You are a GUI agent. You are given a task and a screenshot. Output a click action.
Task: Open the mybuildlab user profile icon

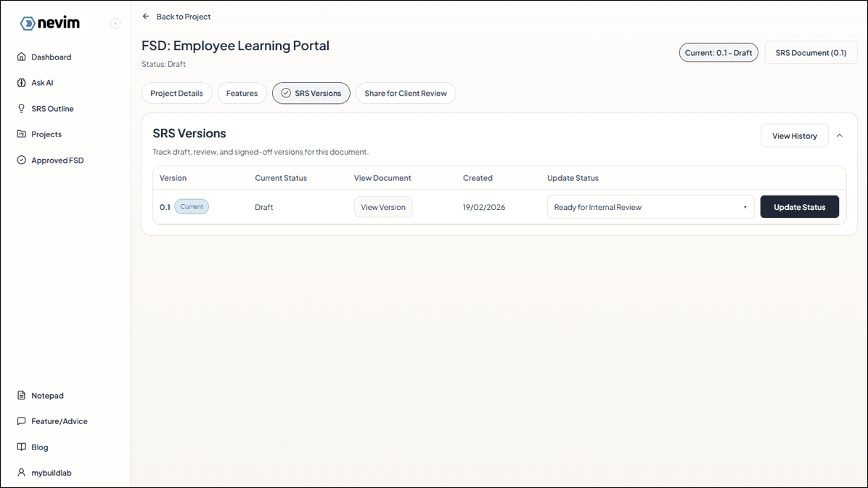(x=22, y=473)
